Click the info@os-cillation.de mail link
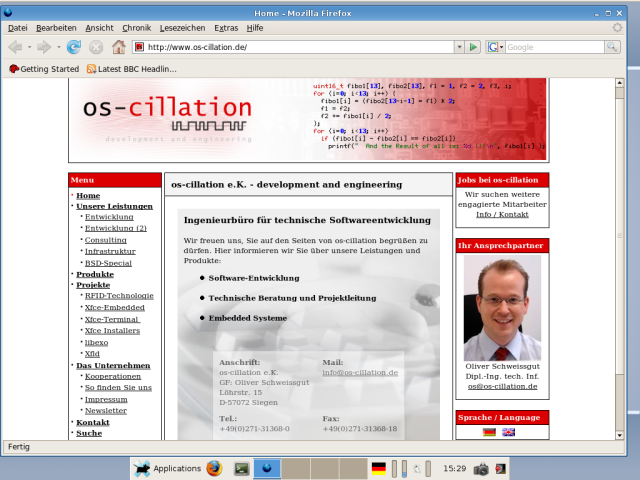The height and width of the screenshot is (480, 640). click(360, 372)
